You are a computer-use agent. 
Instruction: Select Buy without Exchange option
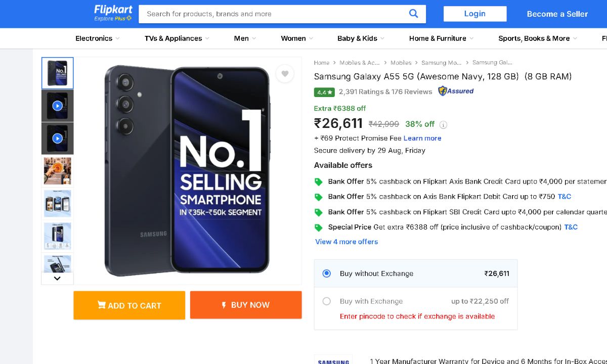[x=327, y=274]
